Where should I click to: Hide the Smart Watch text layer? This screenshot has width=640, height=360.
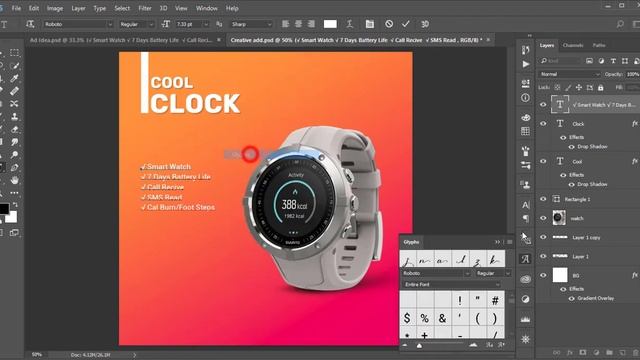tap(543, 104)
